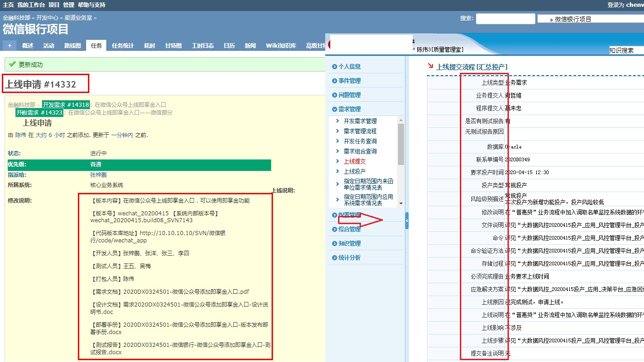
Task: Switch to the 新闻 tab
Action: (250, 45)
